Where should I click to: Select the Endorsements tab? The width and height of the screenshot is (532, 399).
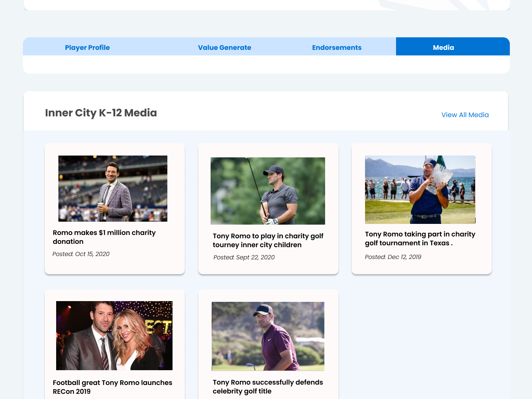coord(337,47)
